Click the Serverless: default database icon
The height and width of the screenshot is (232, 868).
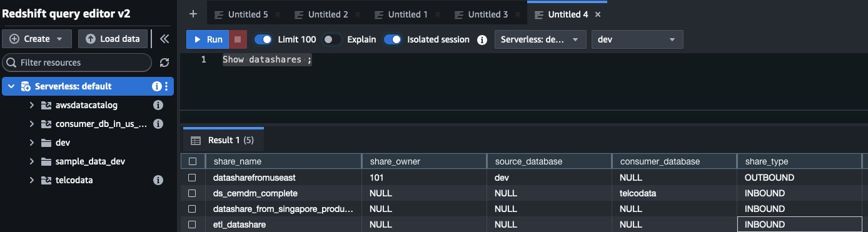pyautogui.click(x=26, y=86)
